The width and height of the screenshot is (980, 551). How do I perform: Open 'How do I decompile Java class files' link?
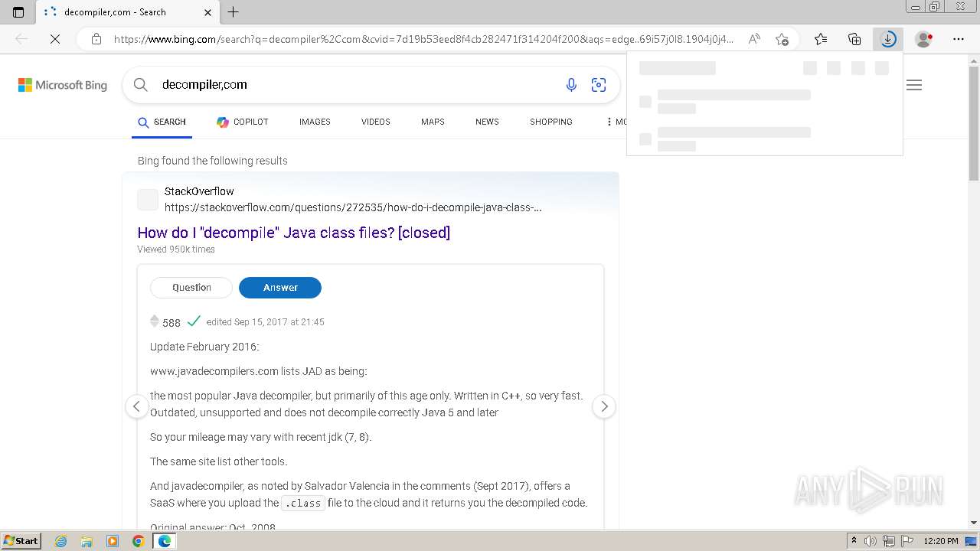point(294,233)
